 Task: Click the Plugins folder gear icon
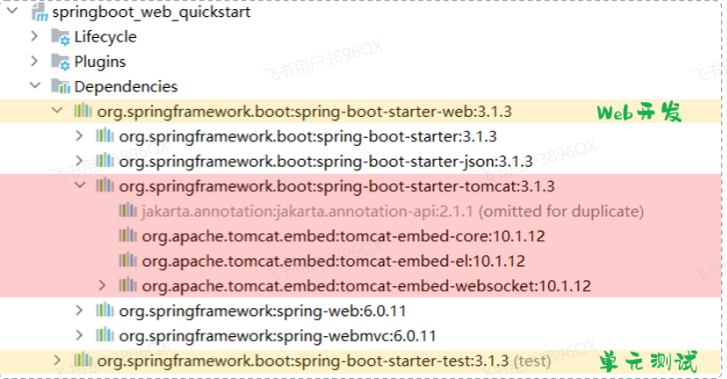(60, 62)
